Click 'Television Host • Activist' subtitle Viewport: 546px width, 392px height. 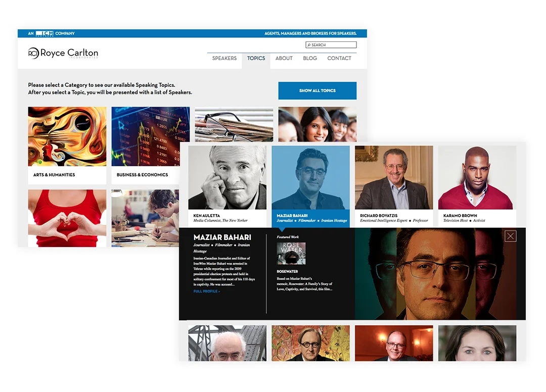[464, 221]
